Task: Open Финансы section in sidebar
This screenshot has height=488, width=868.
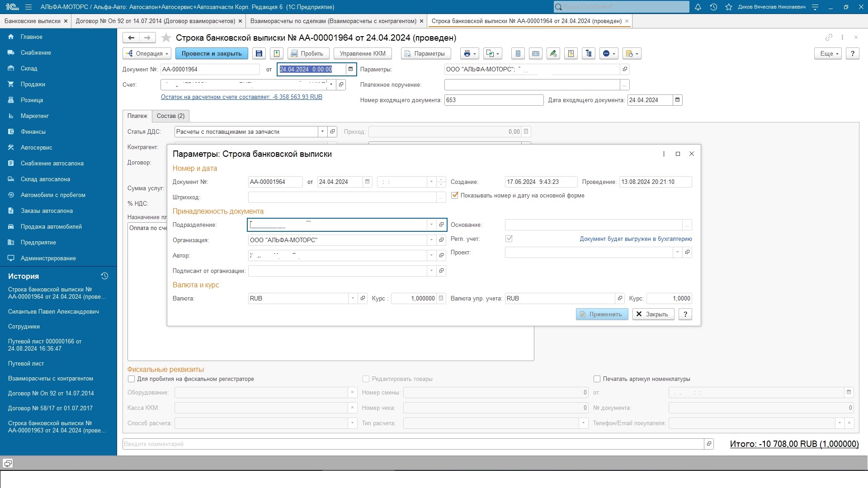Action: [33, 131]
